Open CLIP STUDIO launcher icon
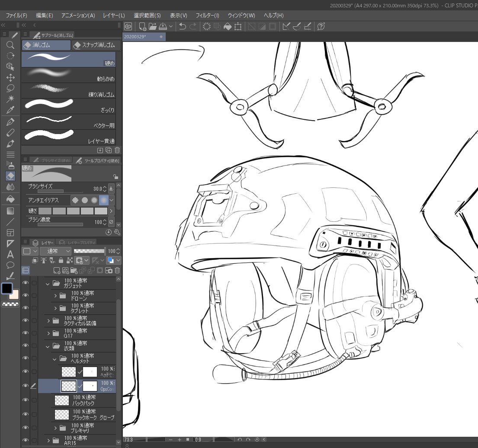478x448 pixels. [x=128, y=26]
